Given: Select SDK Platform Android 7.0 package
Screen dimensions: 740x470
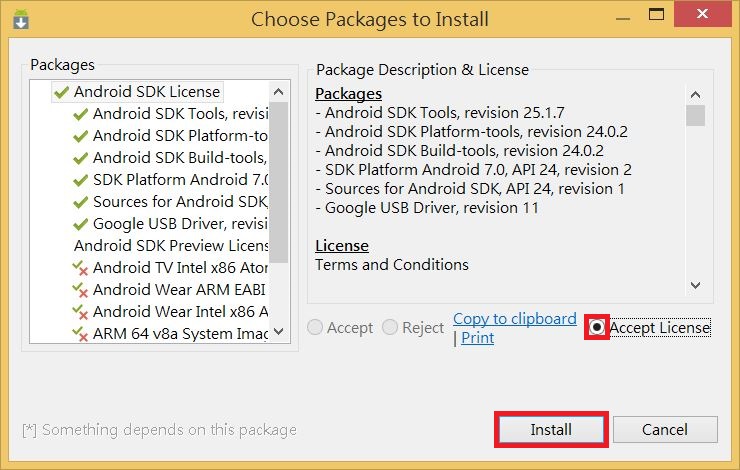Looking at the screenshot, I should [x=180, y=180].
